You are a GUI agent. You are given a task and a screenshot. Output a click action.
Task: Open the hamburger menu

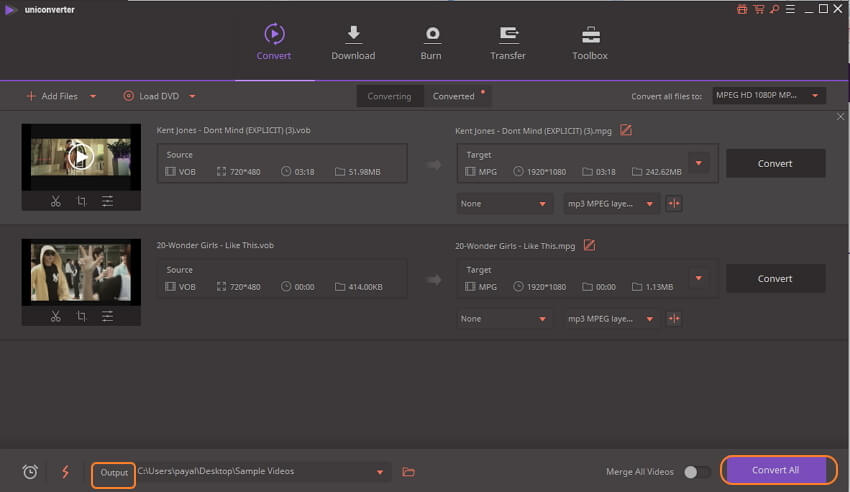pyautogui.click(x=790, y=9)
